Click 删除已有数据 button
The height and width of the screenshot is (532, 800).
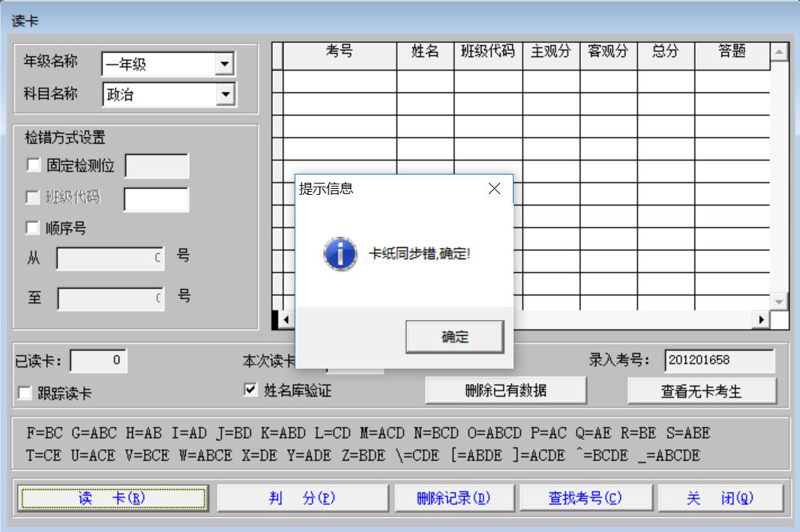(505, 390)
